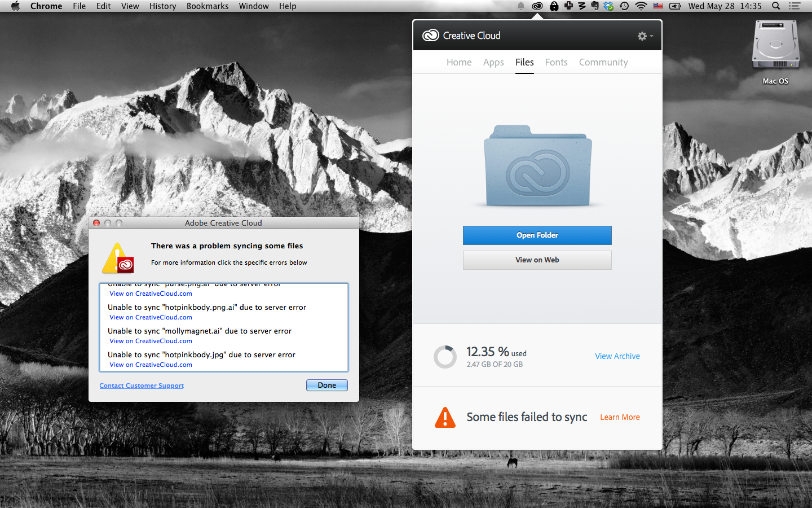The width and height of the screenshot is (812, 508).
Task: Open the ghost-shaped menu bar icon
Action: [x=554, y=6]
